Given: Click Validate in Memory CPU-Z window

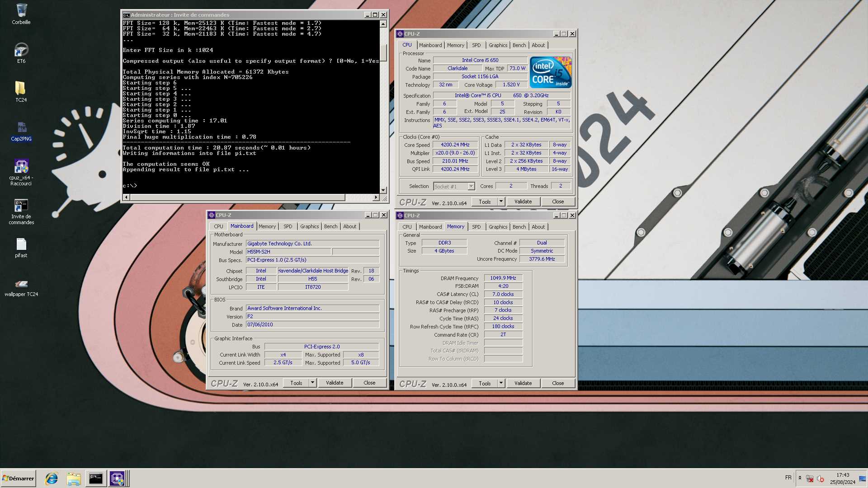Looking at the screenshot, I should click(523, 383).
